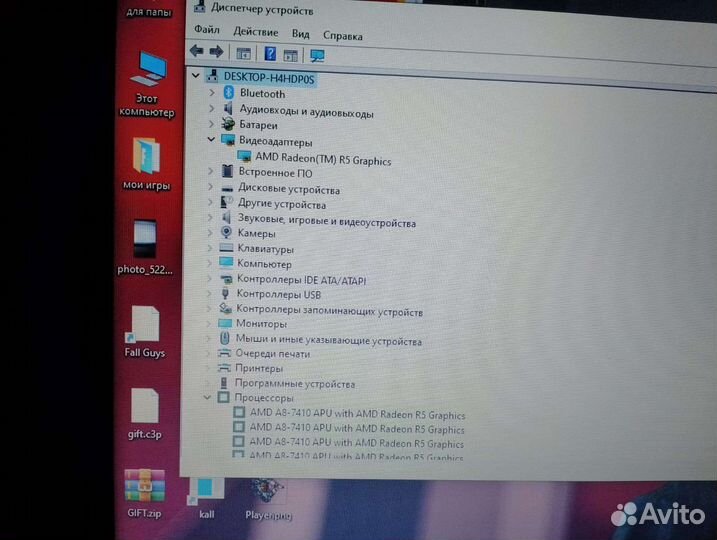Click the mouse icon beside Мыши и иные указывающие устройства
Viewport: 717px width, 540px height.
tap(225, 338)
